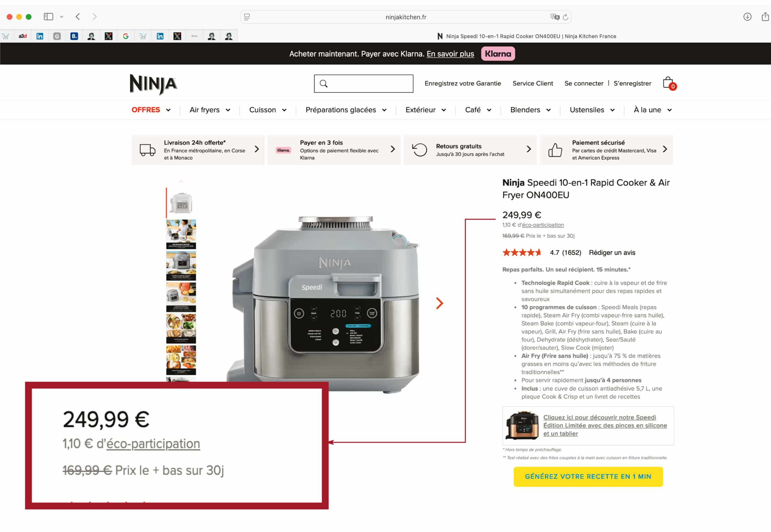Click GÉNÉREZ VOTRE RECETTE EN 1 MIN
Screen dimensions: 771x532
pyautogui.click(x=588, y=476)
